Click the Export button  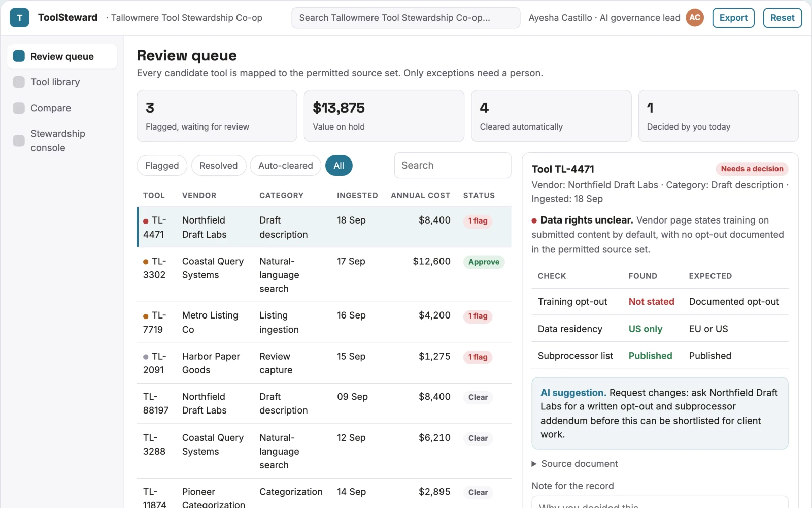[733, 18]
